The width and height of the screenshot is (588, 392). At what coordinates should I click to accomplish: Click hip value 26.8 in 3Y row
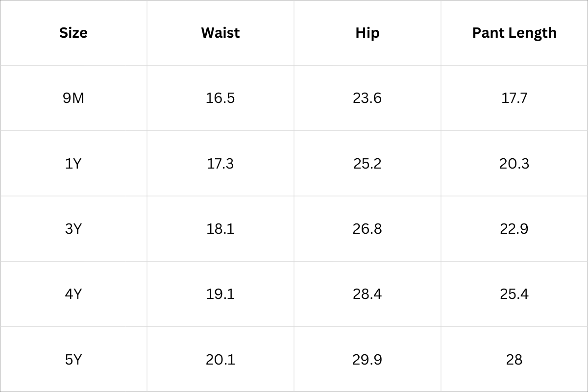pos(367,229)
